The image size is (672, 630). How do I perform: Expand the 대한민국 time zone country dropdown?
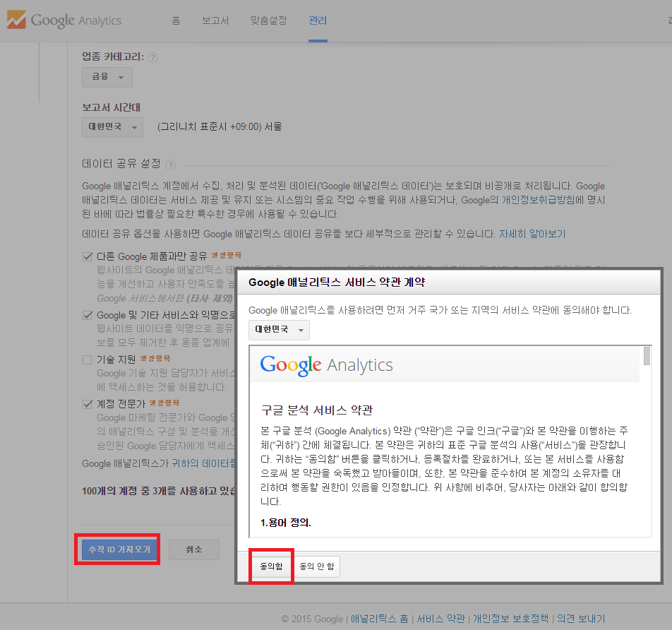point(112,127)
